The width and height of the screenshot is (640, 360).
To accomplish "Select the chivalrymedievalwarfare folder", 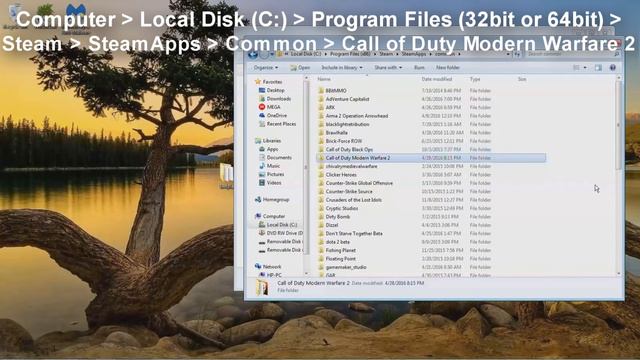I will point(348,166).
